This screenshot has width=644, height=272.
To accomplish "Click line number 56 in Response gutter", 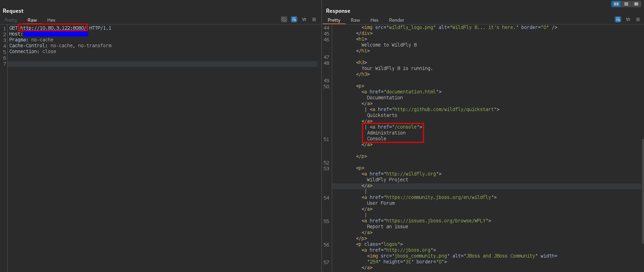I will [x=326, y=245].
